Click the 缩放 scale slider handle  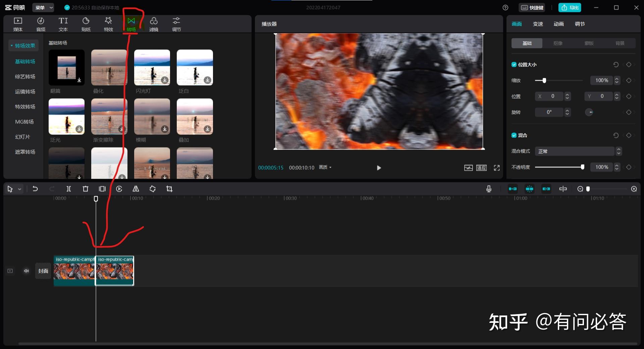coord(544,80)
